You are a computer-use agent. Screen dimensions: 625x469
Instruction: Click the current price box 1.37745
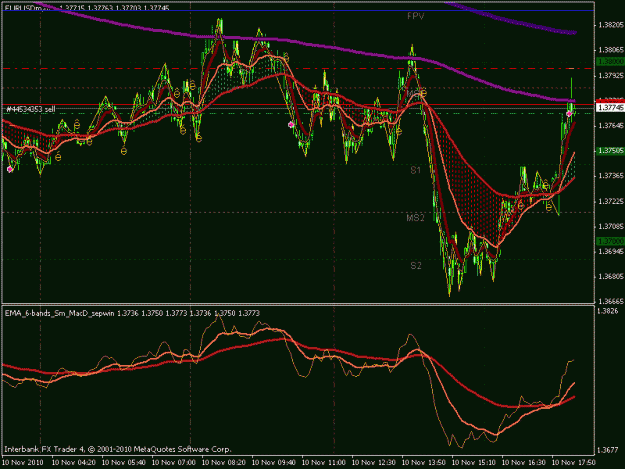coord(610,108)
